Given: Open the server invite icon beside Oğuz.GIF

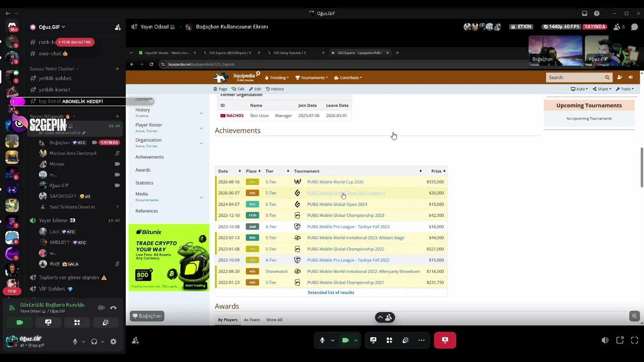Looking at the screenshot, I should coord(118,27).
